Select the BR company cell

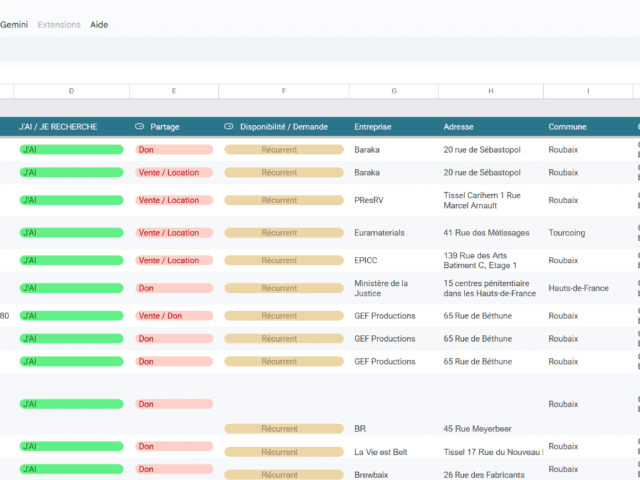[x=360, y=429]
